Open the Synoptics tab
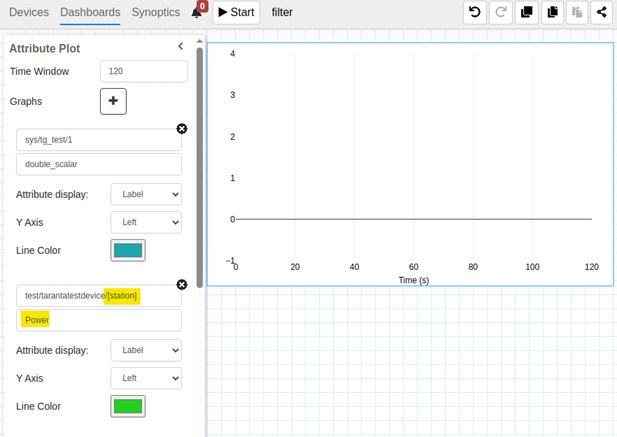 tap(156, 12)
